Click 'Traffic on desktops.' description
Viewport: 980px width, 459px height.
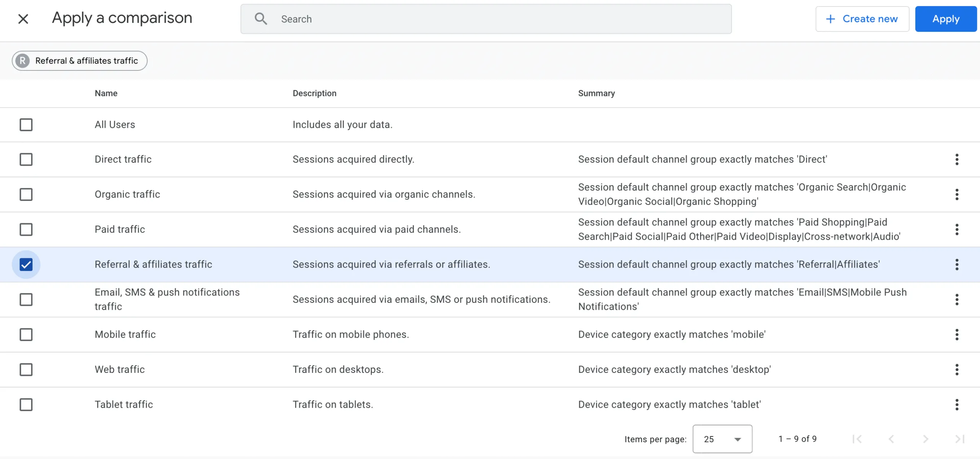point(338,369)
